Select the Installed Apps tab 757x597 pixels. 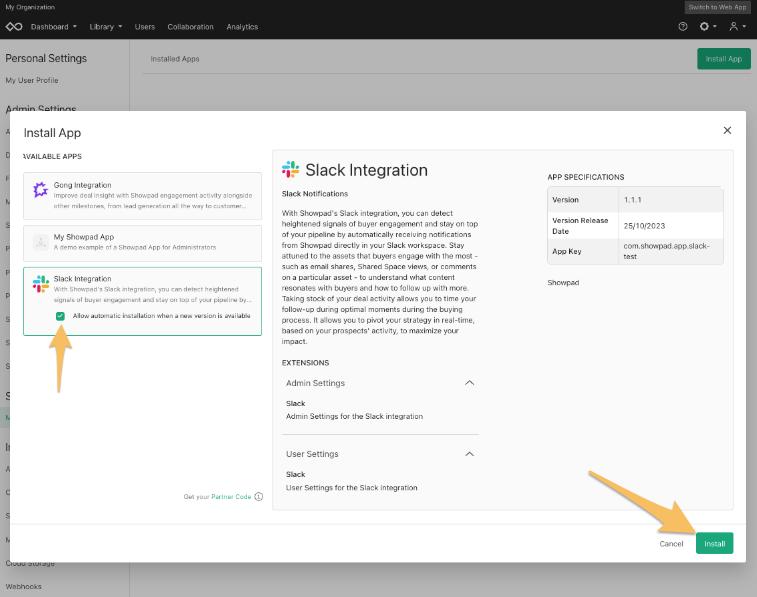(175, 59)
